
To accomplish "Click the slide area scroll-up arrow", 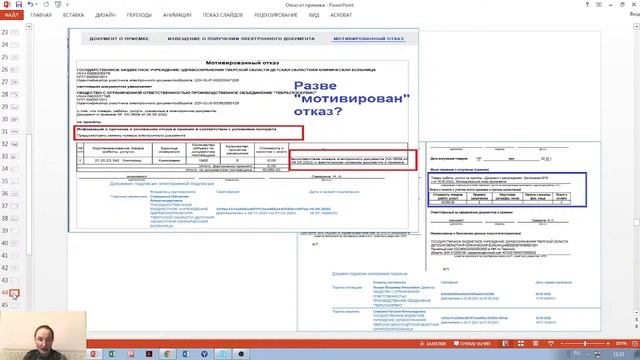I will 636,27.
